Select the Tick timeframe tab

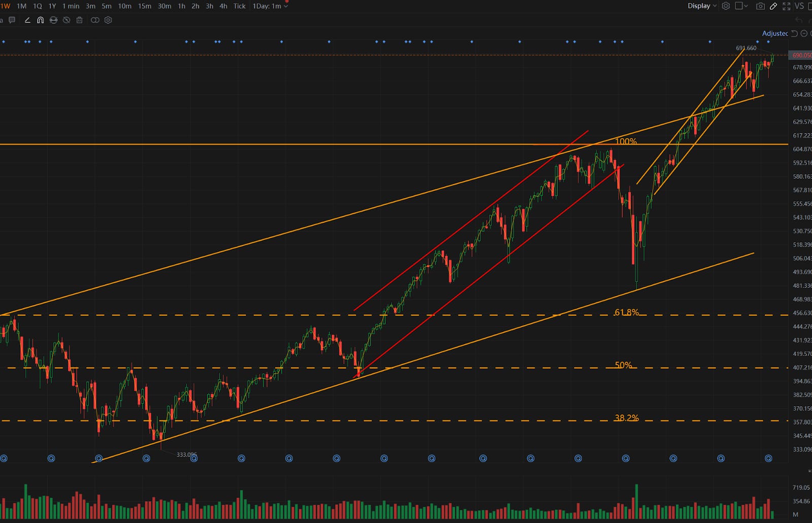pyautogui.click(x=239, y=6)
